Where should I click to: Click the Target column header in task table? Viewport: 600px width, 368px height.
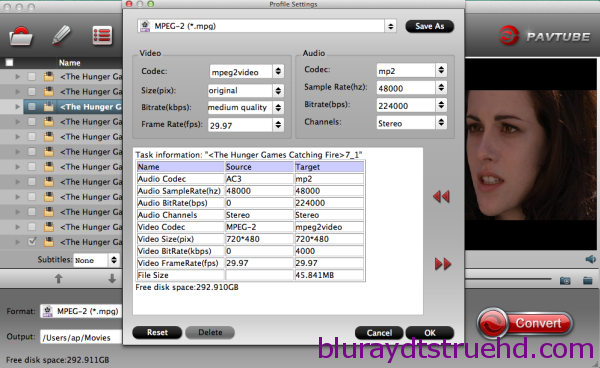tap(329, 167)
